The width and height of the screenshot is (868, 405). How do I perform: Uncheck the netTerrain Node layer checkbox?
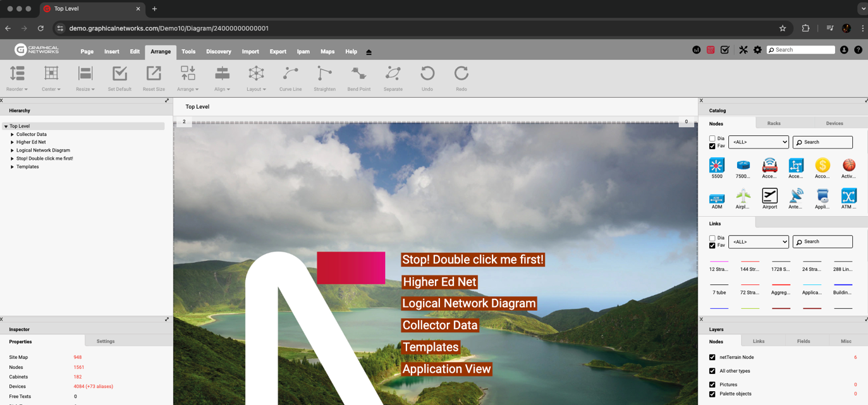click(712, 358)
